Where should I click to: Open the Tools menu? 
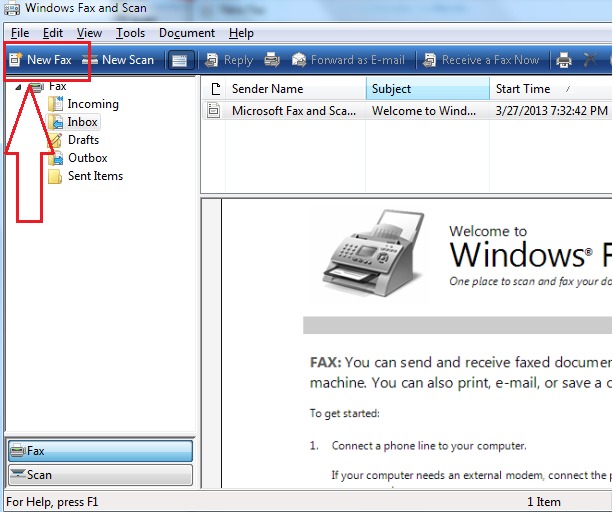(x=130, y=33)
